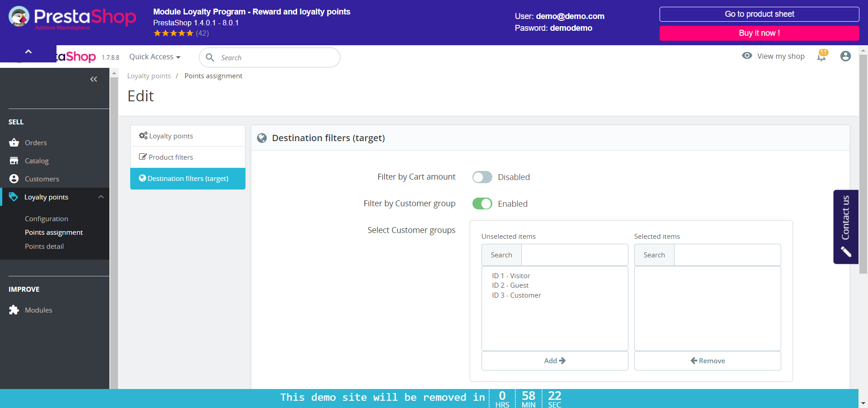Click the Add button with arrow
868x408 pixels.
click(x=555, y=361)
